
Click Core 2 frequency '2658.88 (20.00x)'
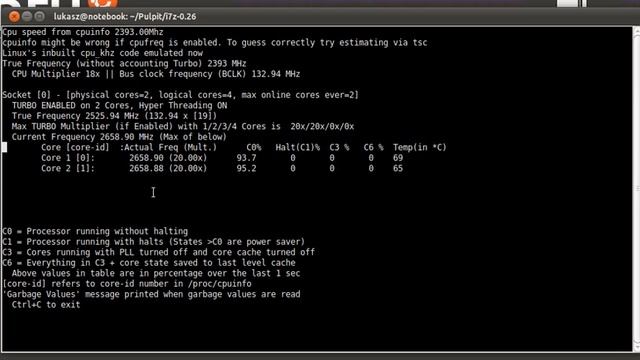[x=168, y=169]
